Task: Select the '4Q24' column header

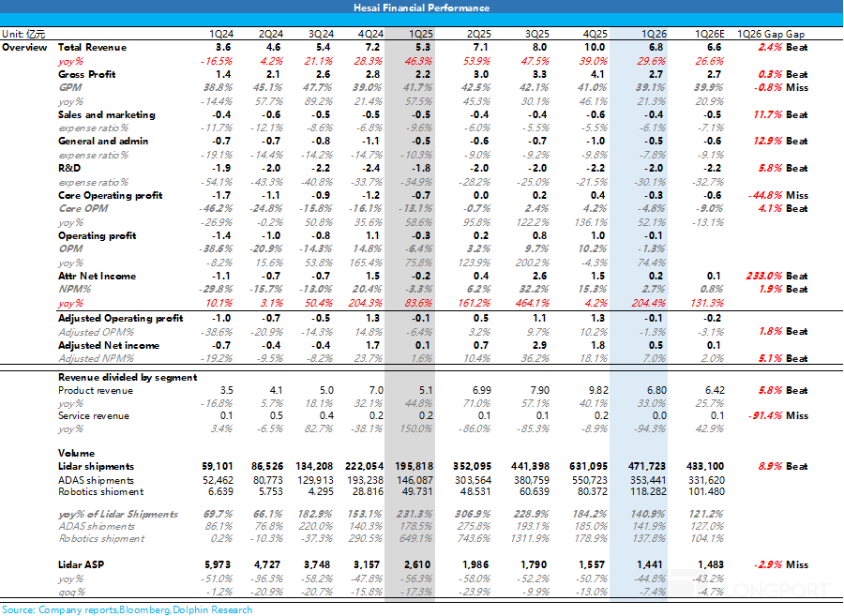Action: pos(370,34)
